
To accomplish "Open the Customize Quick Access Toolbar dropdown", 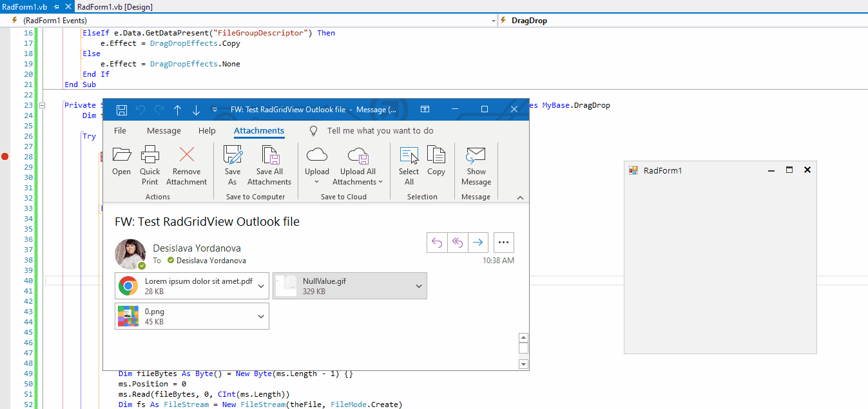I will coord(215,110).
